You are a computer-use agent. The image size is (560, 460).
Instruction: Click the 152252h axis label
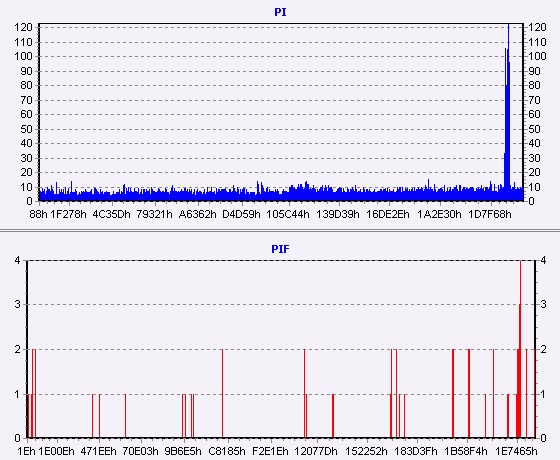366,451
